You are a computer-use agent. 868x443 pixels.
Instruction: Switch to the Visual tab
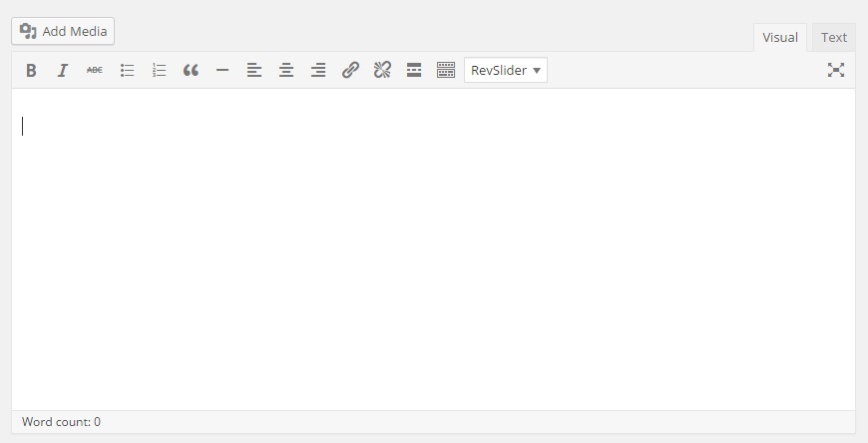[780, 37]
